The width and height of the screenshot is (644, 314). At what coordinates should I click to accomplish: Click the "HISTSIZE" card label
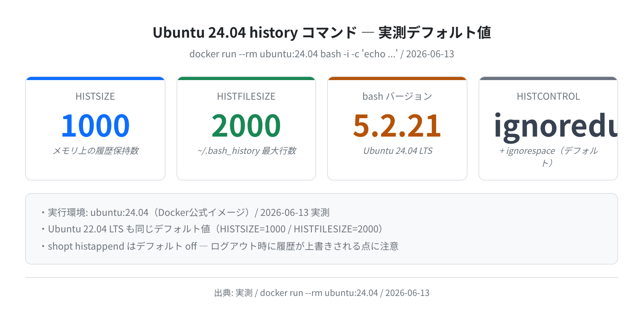[x=95, y=96]
